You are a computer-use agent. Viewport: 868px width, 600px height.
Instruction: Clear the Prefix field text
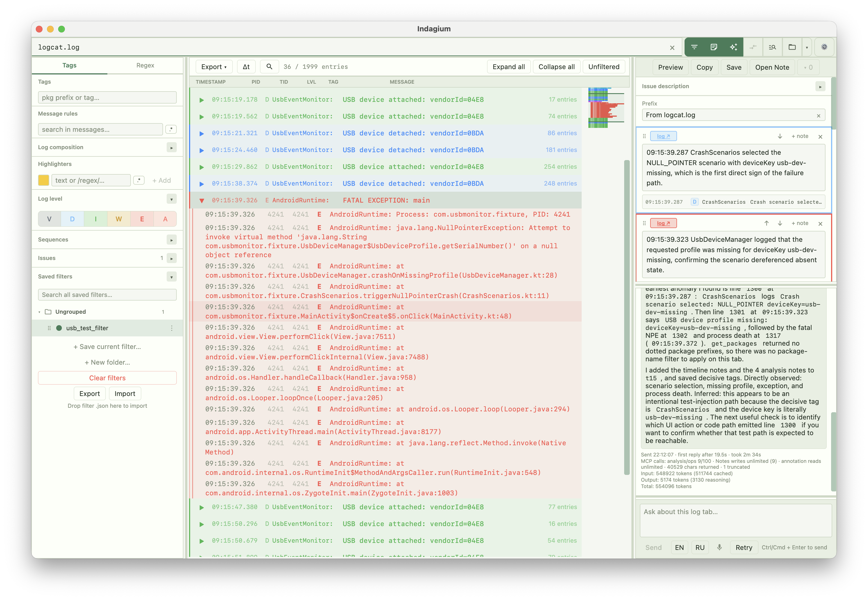(819, 116)
